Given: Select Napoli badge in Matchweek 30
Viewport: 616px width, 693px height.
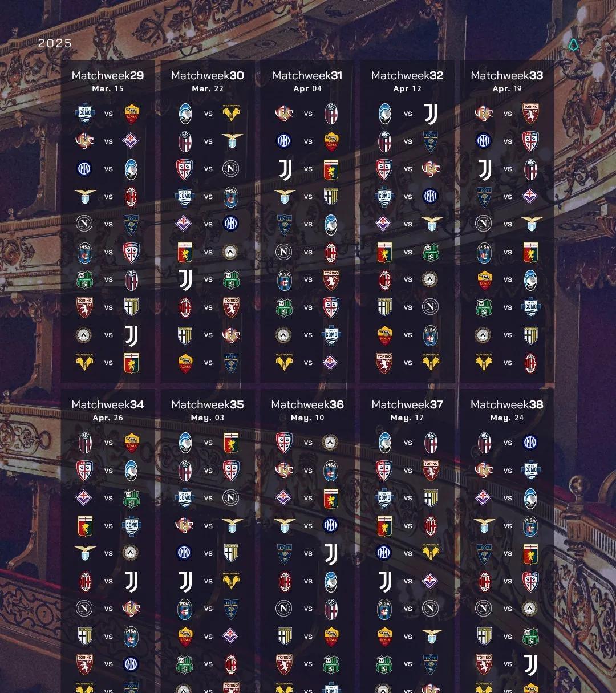Looking at the screenshot, I should pos(231,169).
